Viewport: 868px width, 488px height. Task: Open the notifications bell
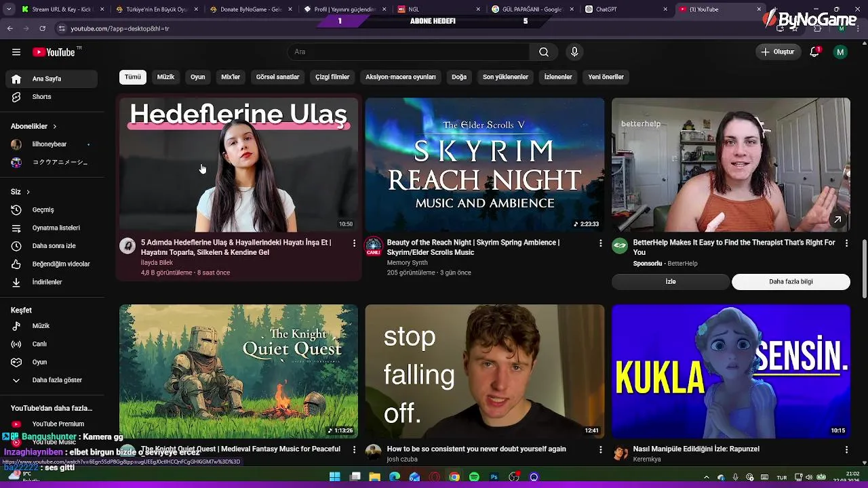point(815,52)
